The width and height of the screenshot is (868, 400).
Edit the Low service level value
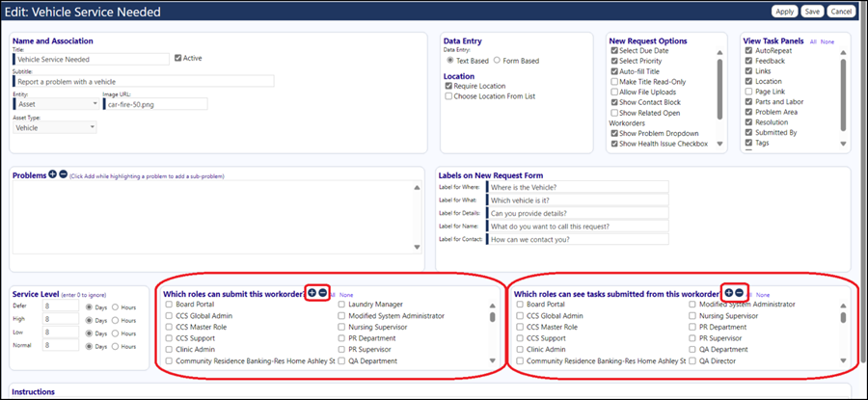[61, 333]
